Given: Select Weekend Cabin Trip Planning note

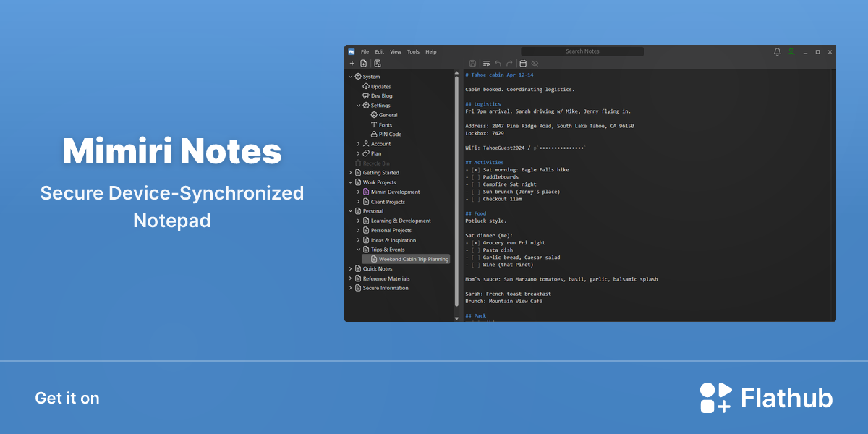Looking at the screenshot, I should point(406,259).
